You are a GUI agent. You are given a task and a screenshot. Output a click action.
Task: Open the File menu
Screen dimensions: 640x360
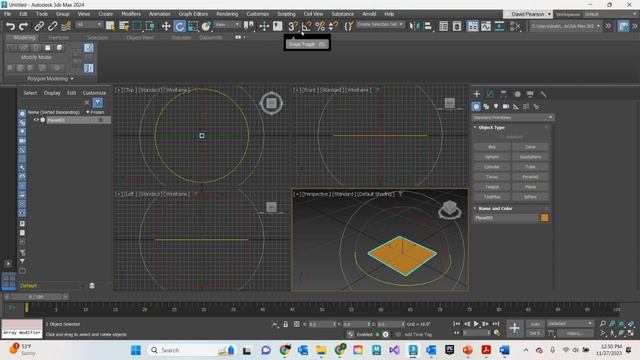[7, 14]
